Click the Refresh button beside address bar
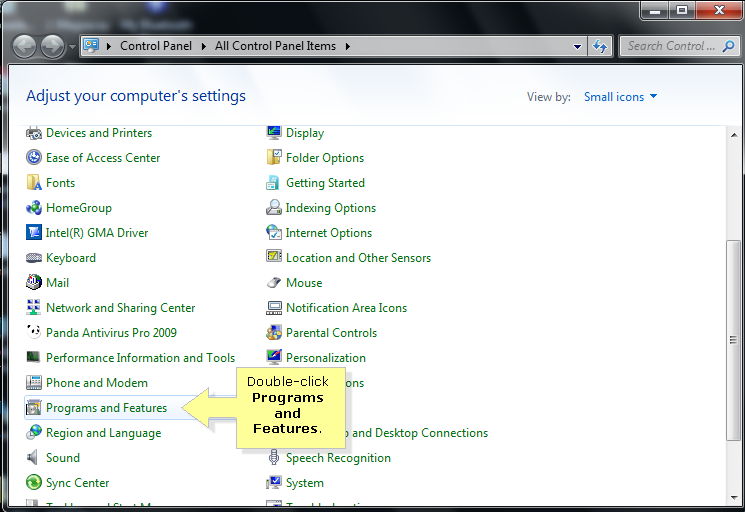 (600, 46)
